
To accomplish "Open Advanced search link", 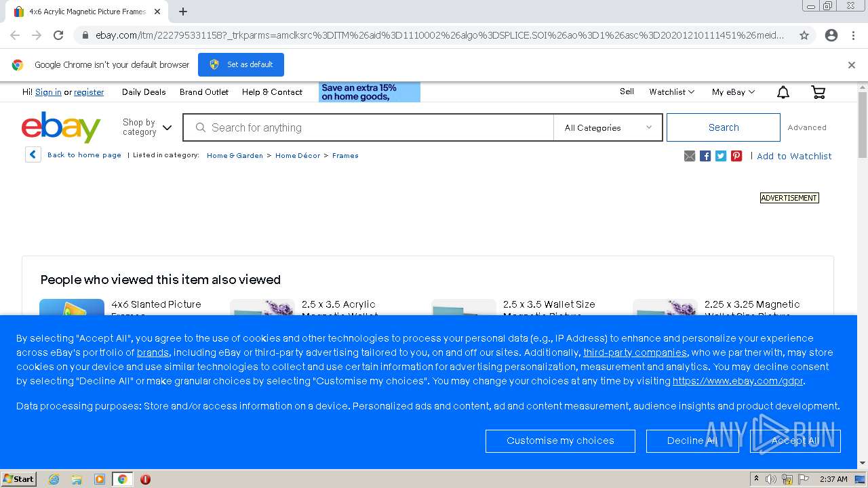I will click(x=807, y=127).
